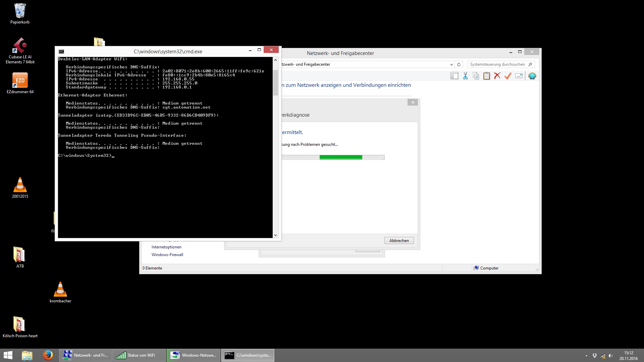This screenshot has height=362, width=644.
Task: Click the red X Delete toolbar icon
Action: (x=497, y=76)
